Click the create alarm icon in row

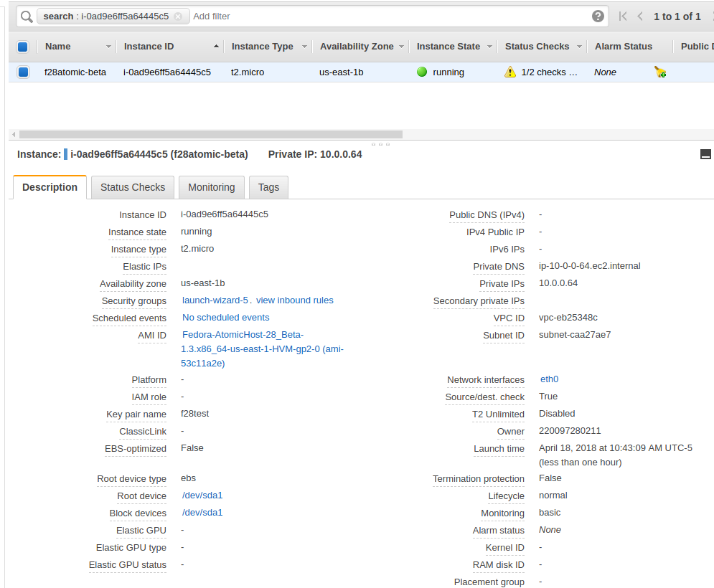point(660,72)
